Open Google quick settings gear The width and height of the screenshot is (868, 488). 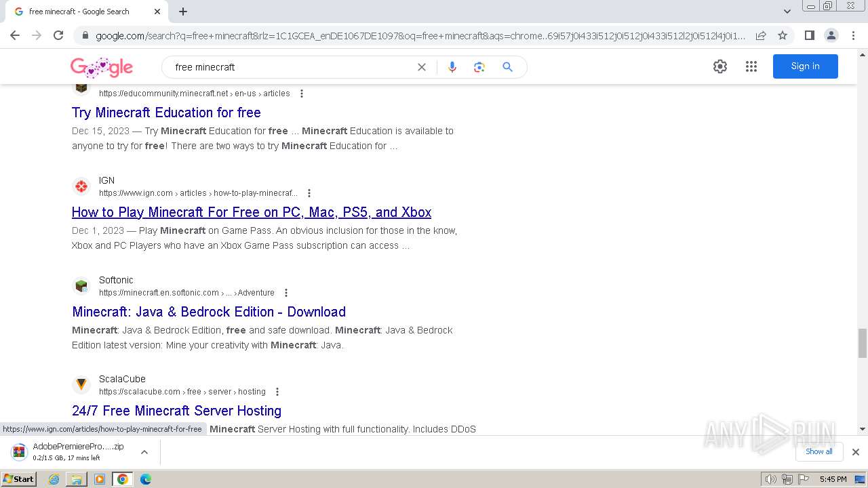point(720,66)
